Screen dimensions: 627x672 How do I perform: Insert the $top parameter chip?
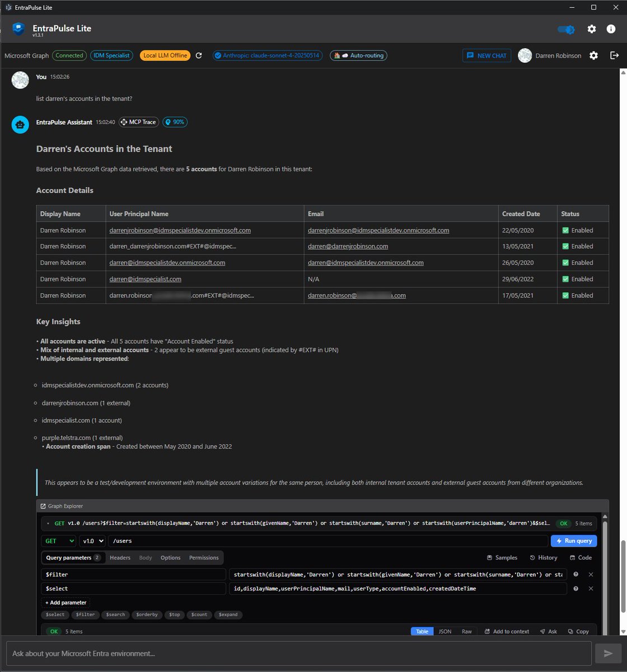pyautogui.click(x=175, y=614)
